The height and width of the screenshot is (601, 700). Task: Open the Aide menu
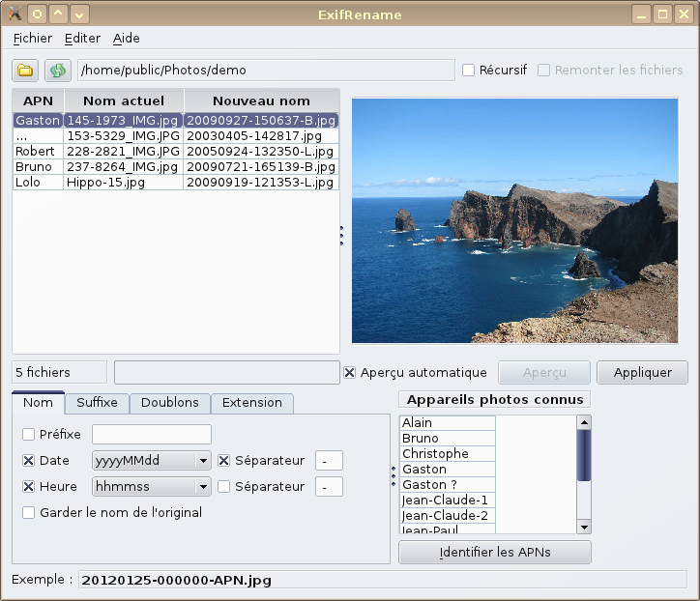click(x=127, y=39)
